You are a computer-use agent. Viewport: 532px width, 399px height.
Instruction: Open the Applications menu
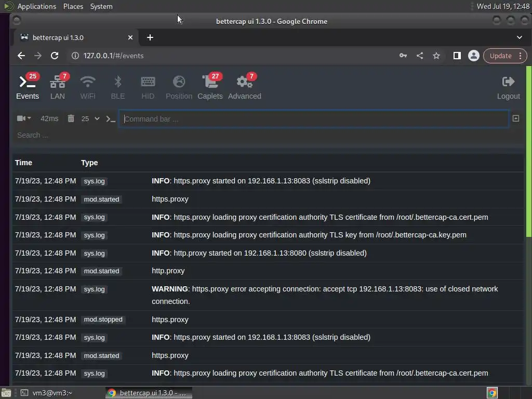point(37,6)
